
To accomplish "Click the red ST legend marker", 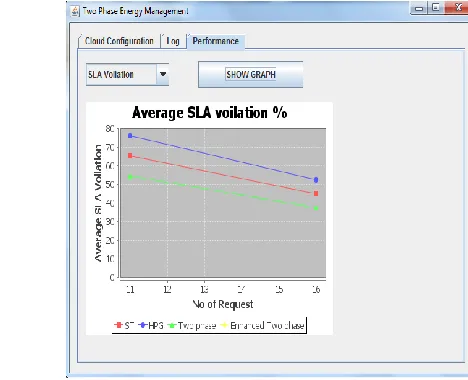I will 118,325.
